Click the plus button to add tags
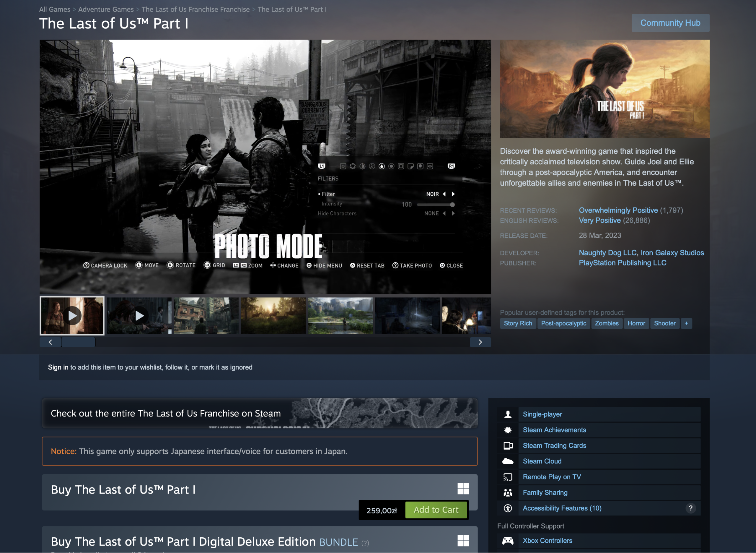Image resolution: width=756 pixels, height=553 pixels. (686, 323)
